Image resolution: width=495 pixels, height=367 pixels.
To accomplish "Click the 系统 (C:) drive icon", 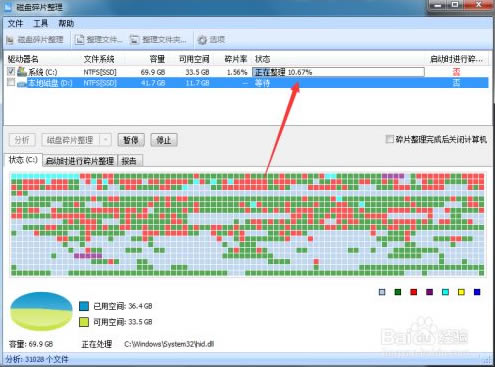I will pos(22,71).
